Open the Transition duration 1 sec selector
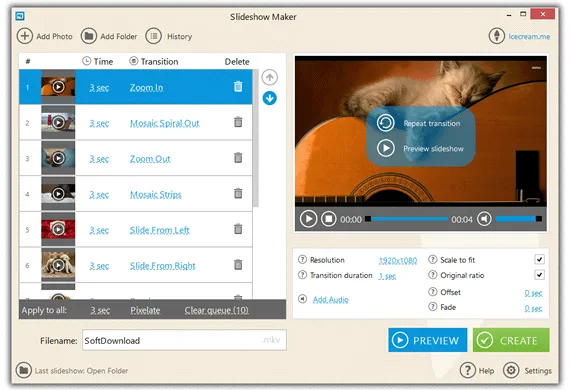 (x=388, y=276)
